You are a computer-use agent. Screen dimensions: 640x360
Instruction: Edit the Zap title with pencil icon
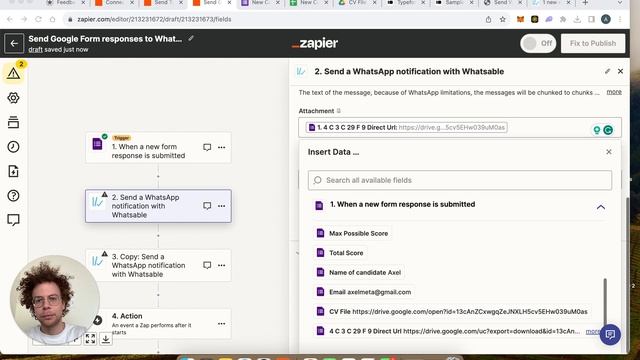pos(191,38)
